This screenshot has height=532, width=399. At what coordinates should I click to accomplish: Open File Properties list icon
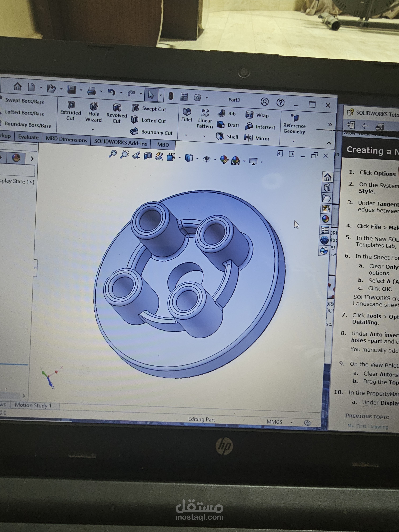(x=184, y=97)
